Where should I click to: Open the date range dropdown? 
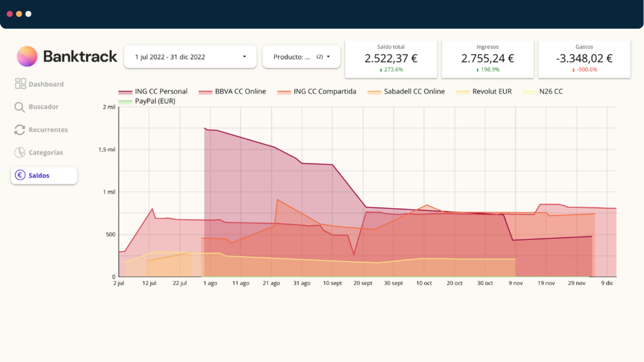[x=190, y=57]
